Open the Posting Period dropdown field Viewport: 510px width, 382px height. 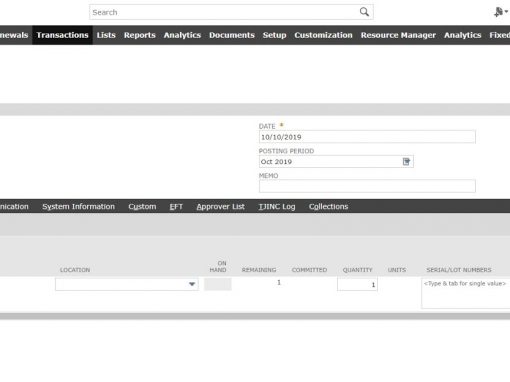click(x=336, y=162)
